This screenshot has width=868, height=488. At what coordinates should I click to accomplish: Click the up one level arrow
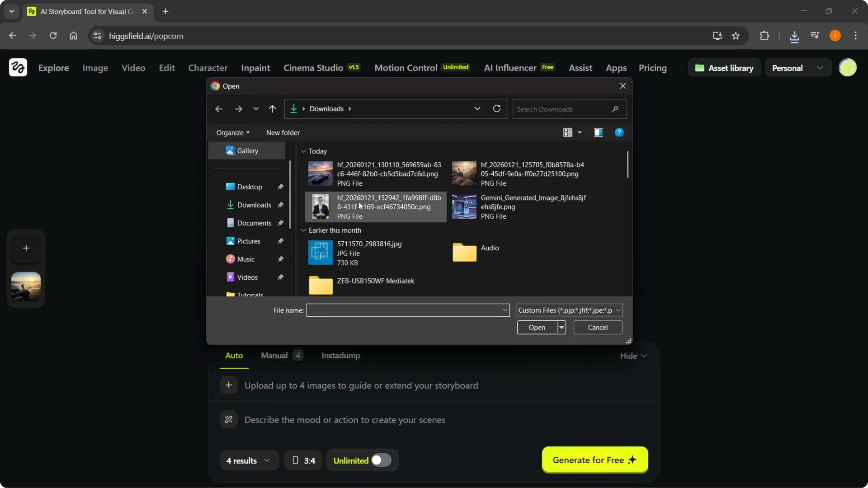tap(273, 108)
